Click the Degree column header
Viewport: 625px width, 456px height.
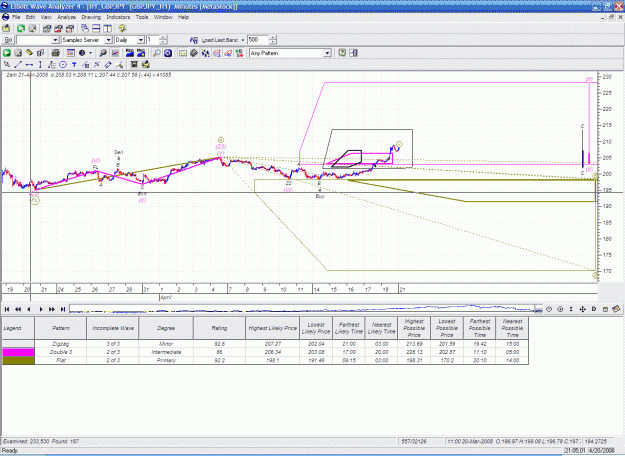(x=166, y=328)
